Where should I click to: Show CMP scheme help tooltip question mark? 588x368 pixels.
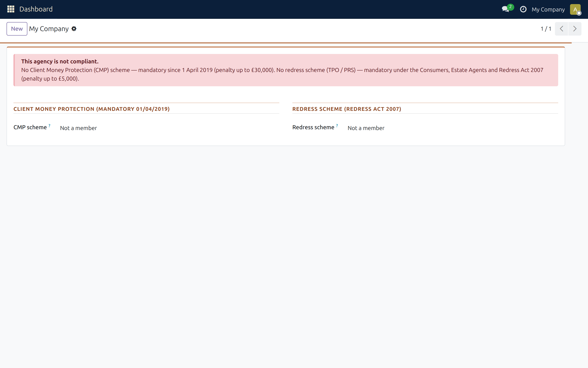click(49, 126)
